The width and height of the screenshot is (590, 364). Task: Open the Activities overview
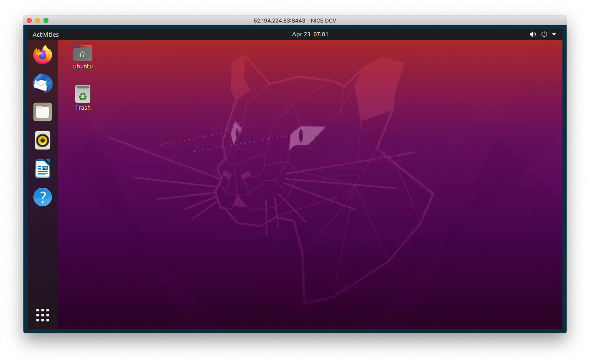pos(45,34)
